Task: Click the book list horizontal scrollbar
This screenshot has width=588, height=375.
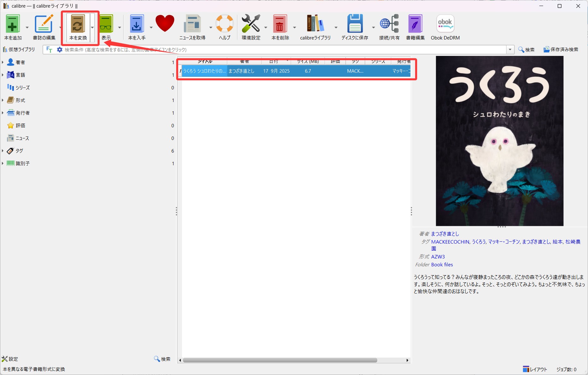Action: coord(280,360)
